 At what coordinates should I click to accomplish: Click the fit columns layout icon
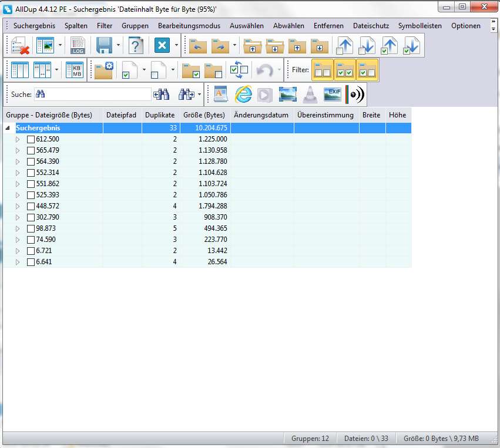42,70
